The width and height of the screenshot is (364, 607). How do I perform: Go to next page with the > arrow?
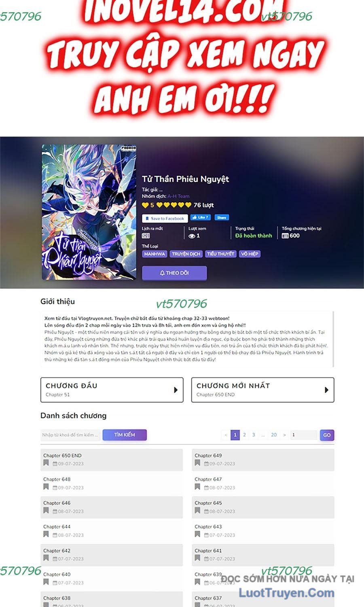[x=284, y=435]
